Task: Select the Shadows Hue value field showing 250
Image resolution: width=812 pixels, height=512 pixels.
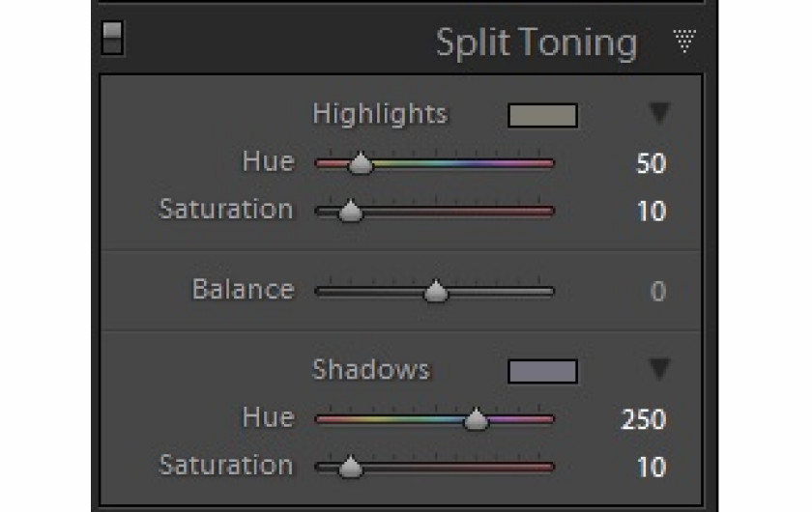Action: 644,420
